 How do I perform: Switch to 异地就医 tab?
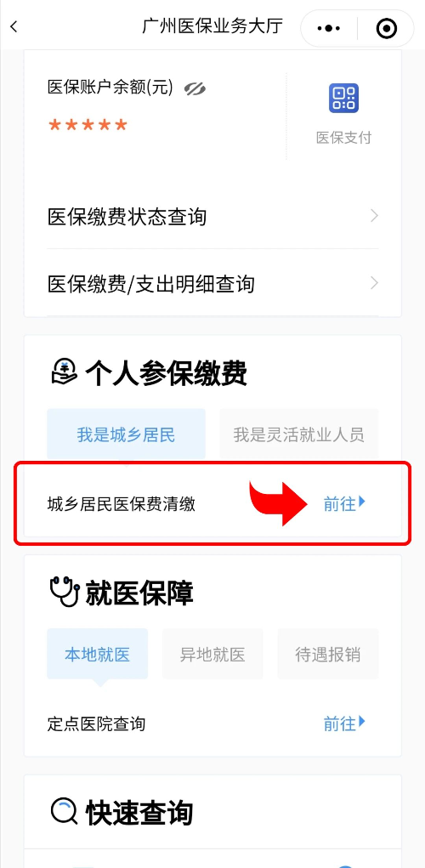click(212, 654)
